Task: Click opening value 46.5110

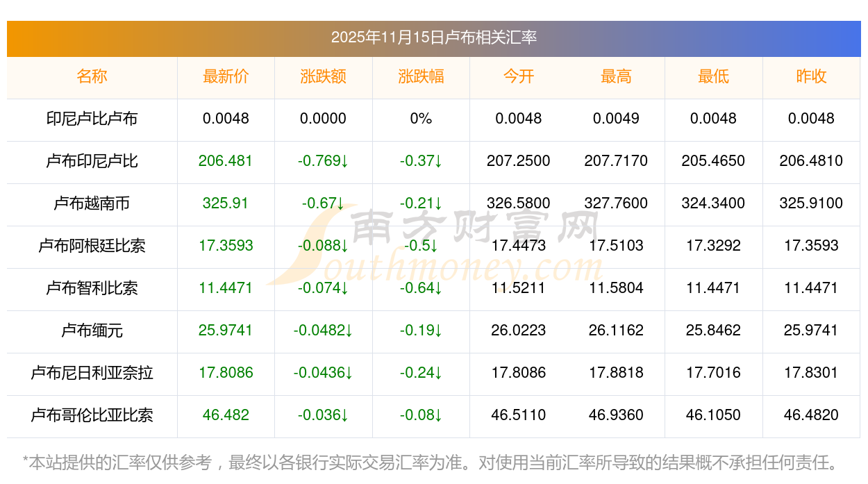Action: pos(519,415)
